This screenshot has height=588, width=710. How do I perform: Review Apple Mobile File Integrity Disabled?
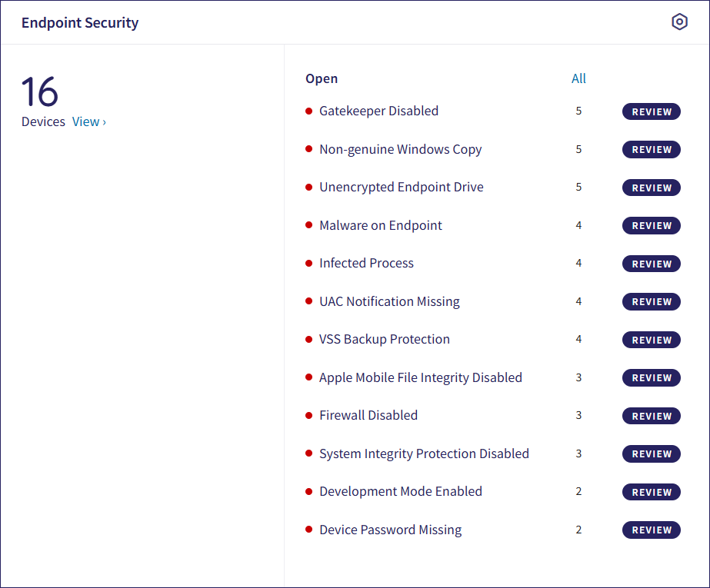651,378
